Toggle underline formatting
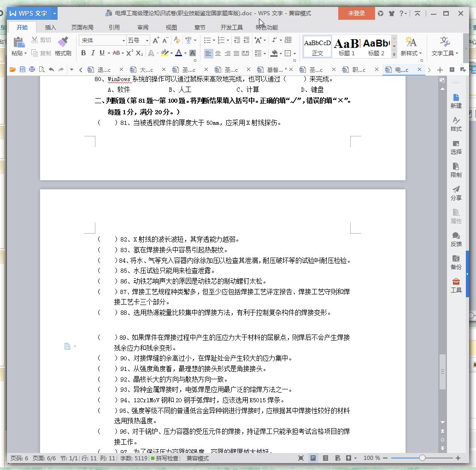Viewport: 476px width, 470px height. click(x=102, y=53)
